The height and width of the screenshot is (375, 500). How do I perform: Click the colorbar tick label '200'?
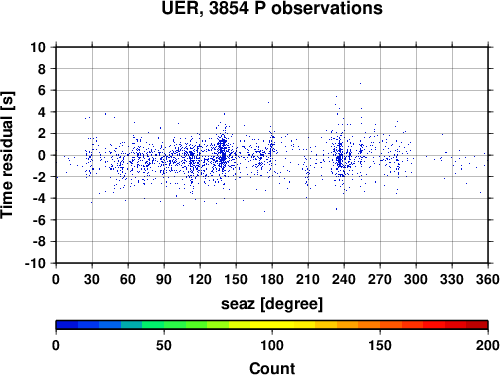coord(488,345)
